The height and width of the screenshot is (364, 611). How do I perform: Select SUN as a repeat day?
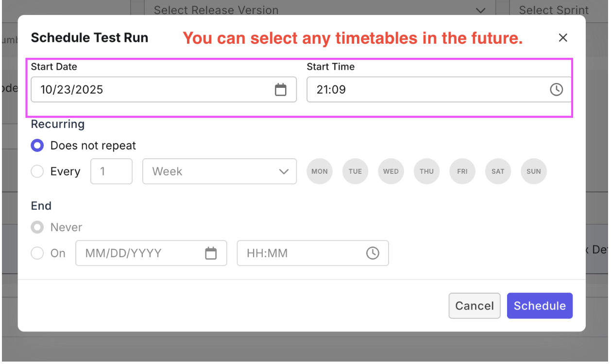click(x=533, y=171)
